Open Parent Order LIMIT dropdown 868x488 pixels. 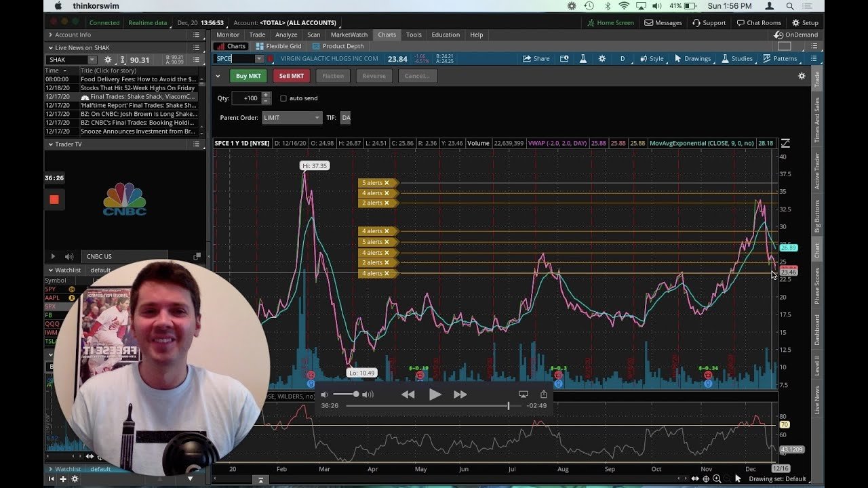click(x=292, y=118)
